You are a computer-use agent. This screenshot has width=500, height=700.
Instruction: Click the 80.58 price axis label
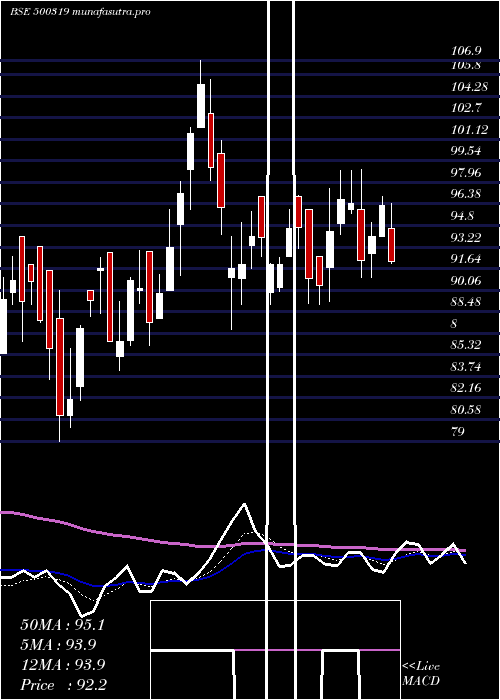click(x=466, y=409)
